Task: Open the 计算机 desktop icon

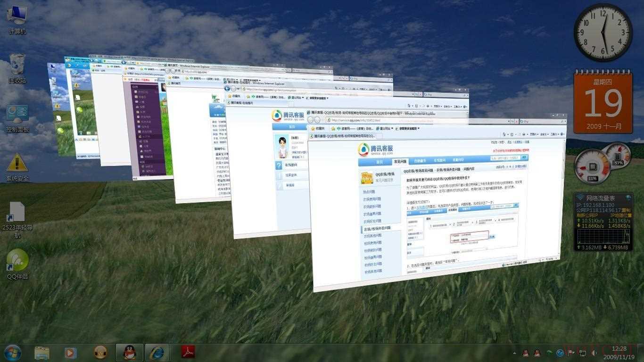Action: point(17,18)
